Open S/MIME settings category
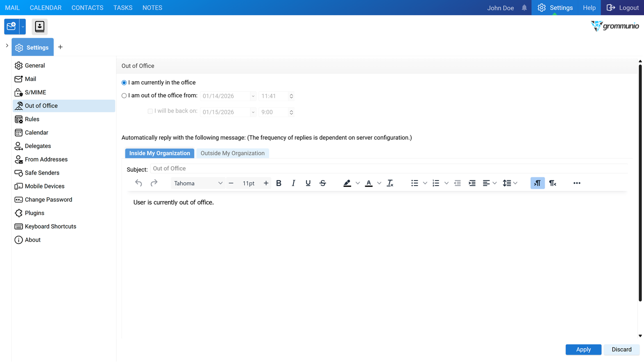This screenshot has height=362, width=644. tap(64, 92)
